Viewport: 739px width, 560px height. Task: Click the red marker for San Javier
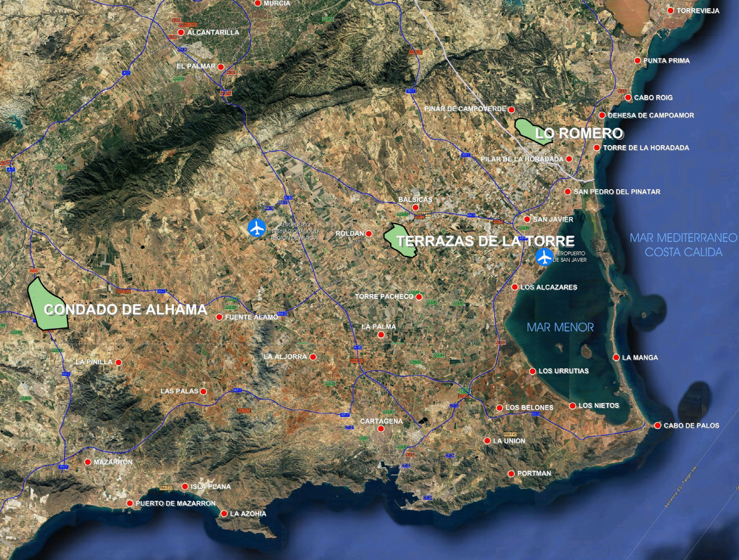click(527, 219)
